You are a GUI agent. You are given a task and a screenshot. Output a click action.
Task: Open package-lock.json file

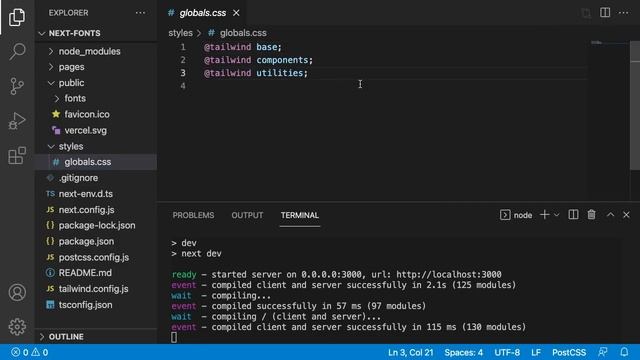click(96, 225)
